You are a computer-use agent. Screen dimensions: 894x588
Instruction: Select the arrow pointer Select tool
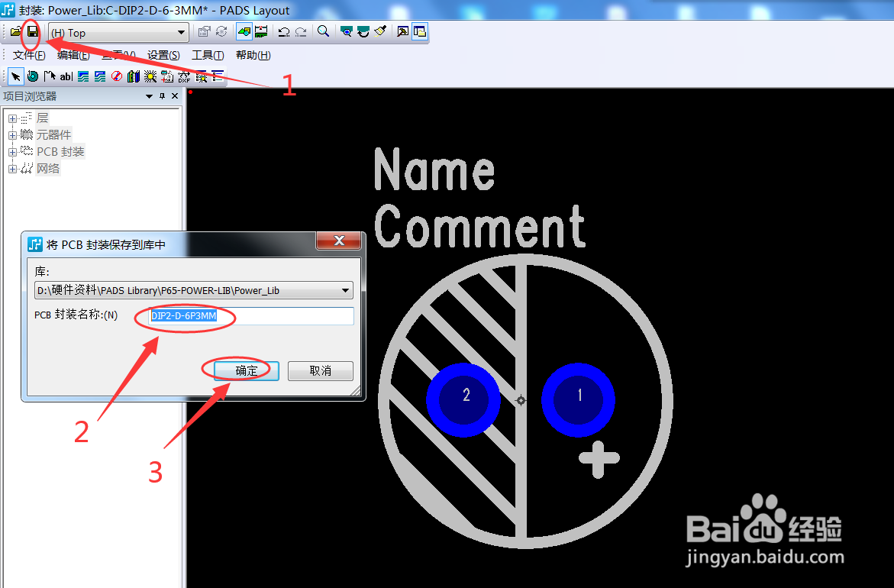[x=16, y=76]
